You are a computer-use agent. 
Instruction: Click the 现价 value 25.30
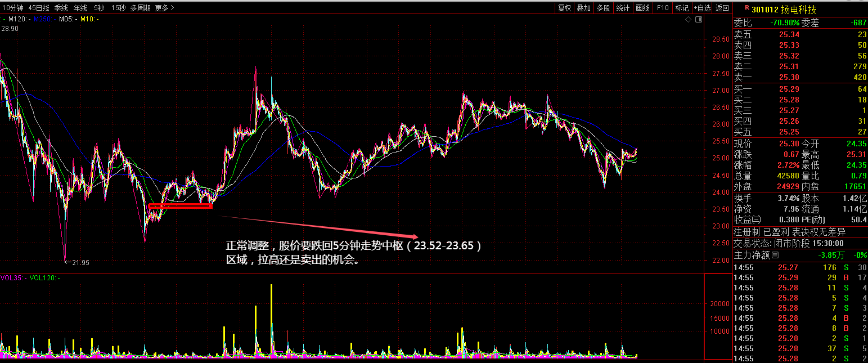click(789, 144)
